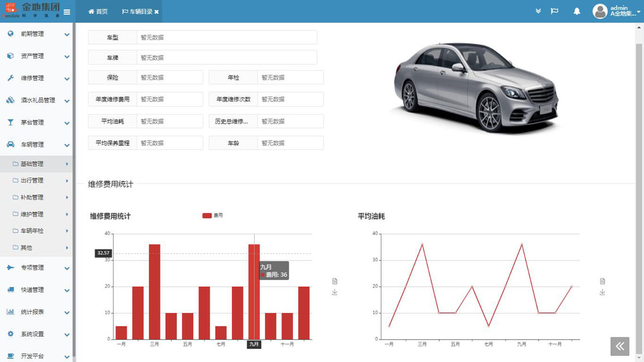The height and width of the screenshot is (362, 644).
Task: Download the 平均油耗 chart image
Action: (602, 292)
